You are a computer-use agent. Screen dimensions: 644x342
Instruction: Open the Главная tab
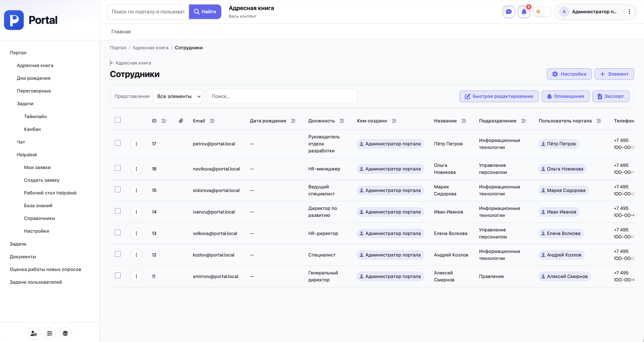click(x=121, y=32)
